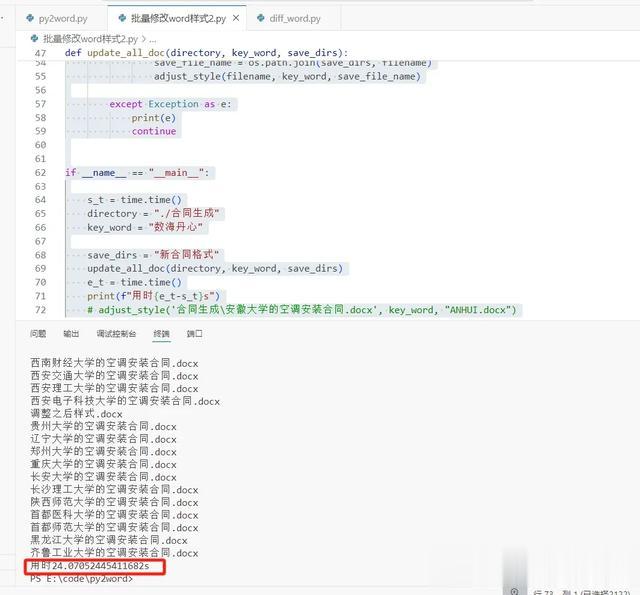Click the print(f"用时...") statement on line 71
Image resolution: width=640 pixels, height=595 pixels.
point(153,296)
